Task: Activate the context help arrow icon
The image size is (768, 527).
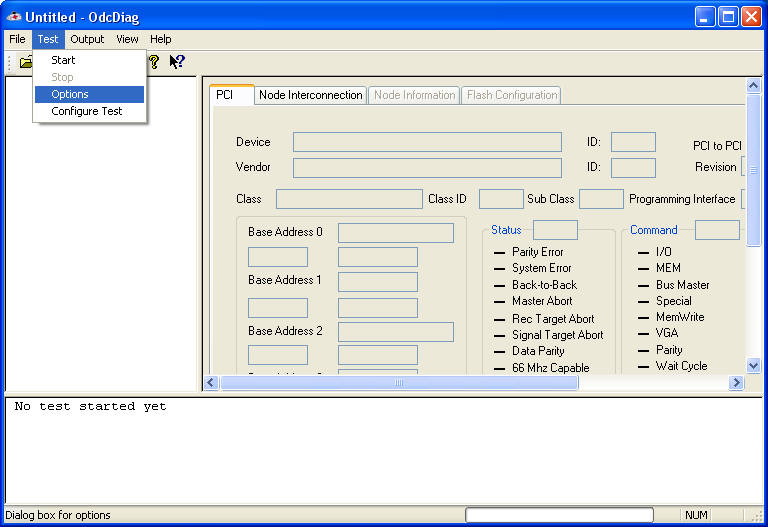Action: [x=177, y=62]
